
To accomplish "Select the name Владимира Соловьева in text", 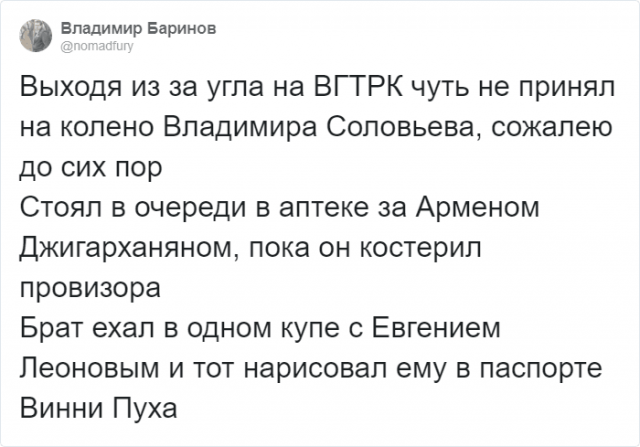I will click(x=322, y=127).
